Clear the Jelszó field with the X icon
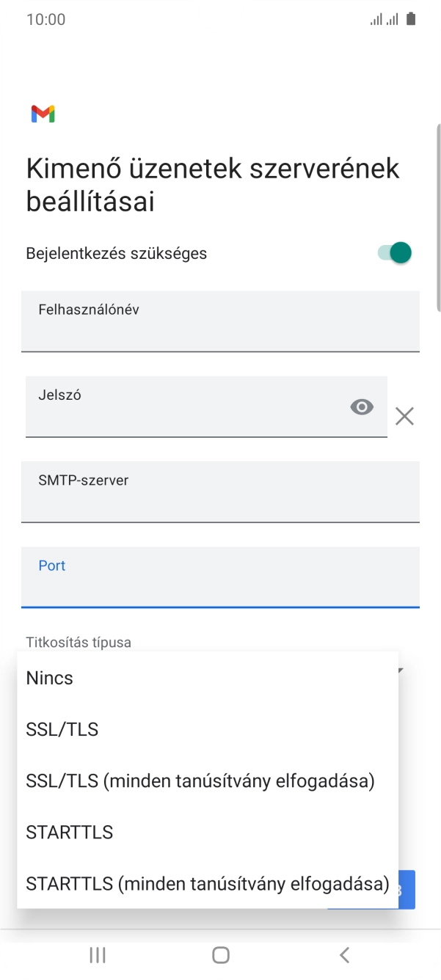Screen dimensions: 441x980 click(x=404, y=417)
